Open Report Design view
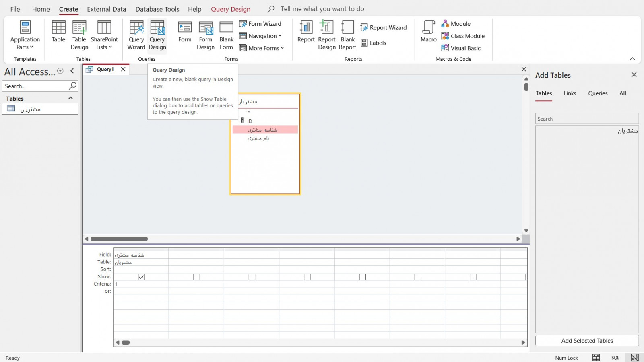The image size is (644, 362). pyautogui.click(x=327, y=35)
